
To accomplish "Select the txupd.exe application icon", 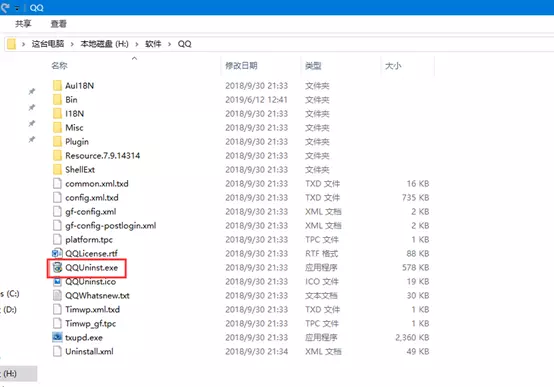I will click(x=57, y=337).
